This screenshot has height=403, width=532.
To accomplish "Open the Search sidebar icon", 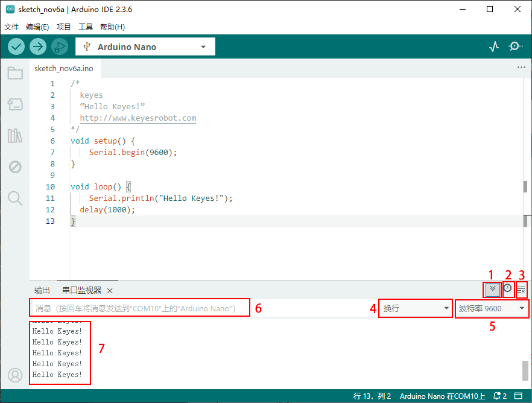I will (x=15, y=198).
